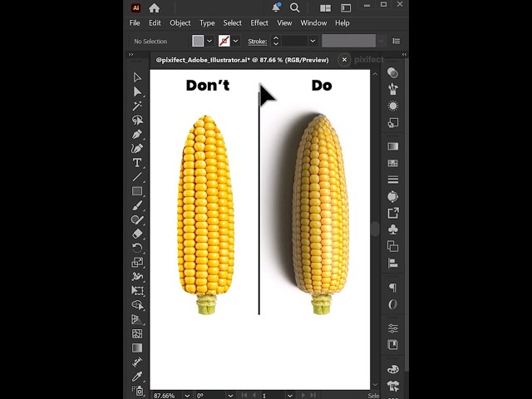Open the Arrange Documents icon
The width and height of the screenshot is (532, 399).
point(325,7)
